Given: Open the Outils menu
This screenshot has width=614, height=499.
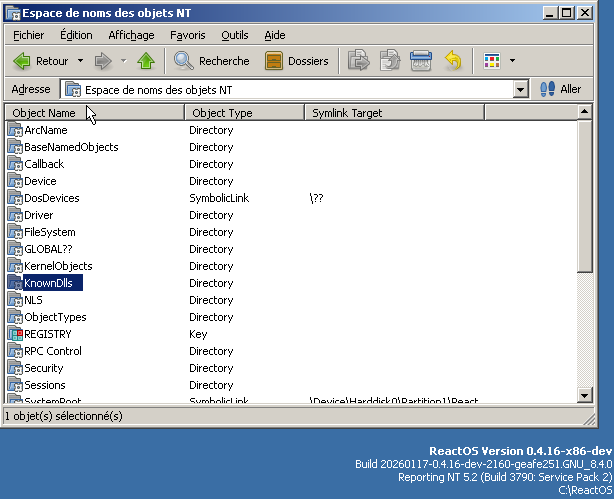Looking at the screenshot, I should click(x=235, y=35).
